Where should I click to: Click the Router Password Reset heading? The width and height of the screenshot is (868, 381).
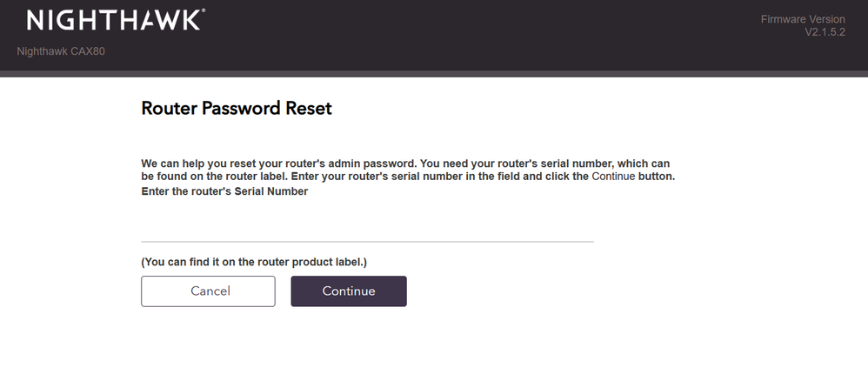[x=236, y=109]
